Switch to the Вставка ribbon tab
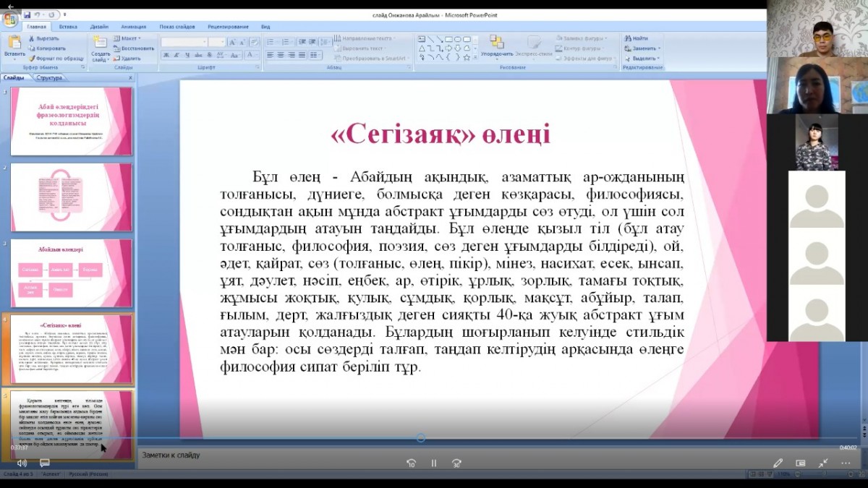Screen dimensions: 868x488 (68, 27)
